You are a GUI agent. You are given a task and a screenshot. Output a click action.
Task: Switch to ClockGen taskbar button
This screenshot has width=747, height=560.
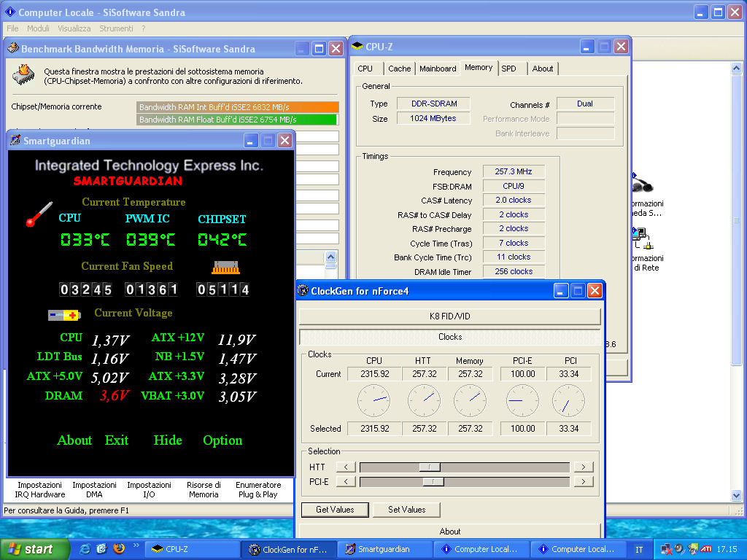tap(289, 550)
